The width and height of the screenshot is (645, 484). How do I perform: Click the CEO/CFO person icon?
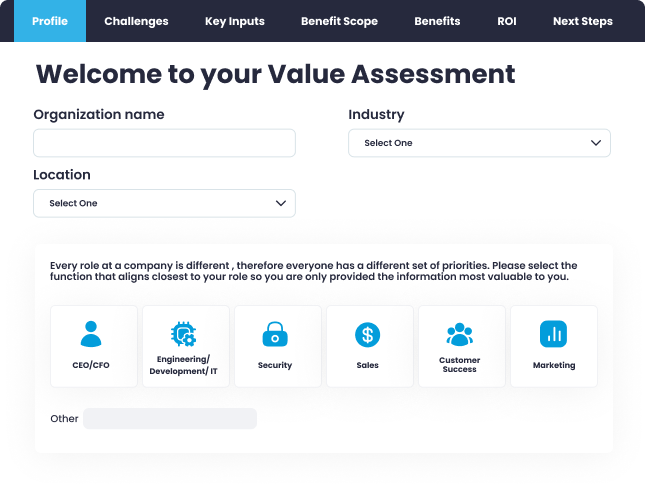point(92,333)
